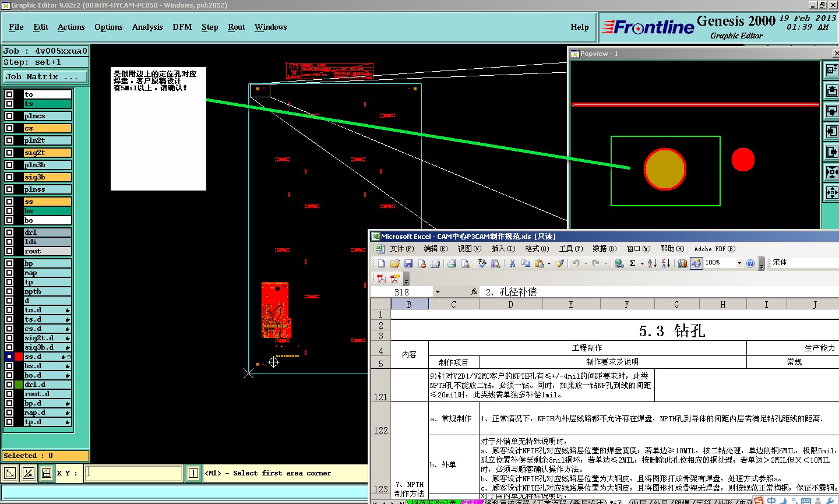
Task: Toggle display checkbox for layer drl.d
Action: click(x=9, y=385)
